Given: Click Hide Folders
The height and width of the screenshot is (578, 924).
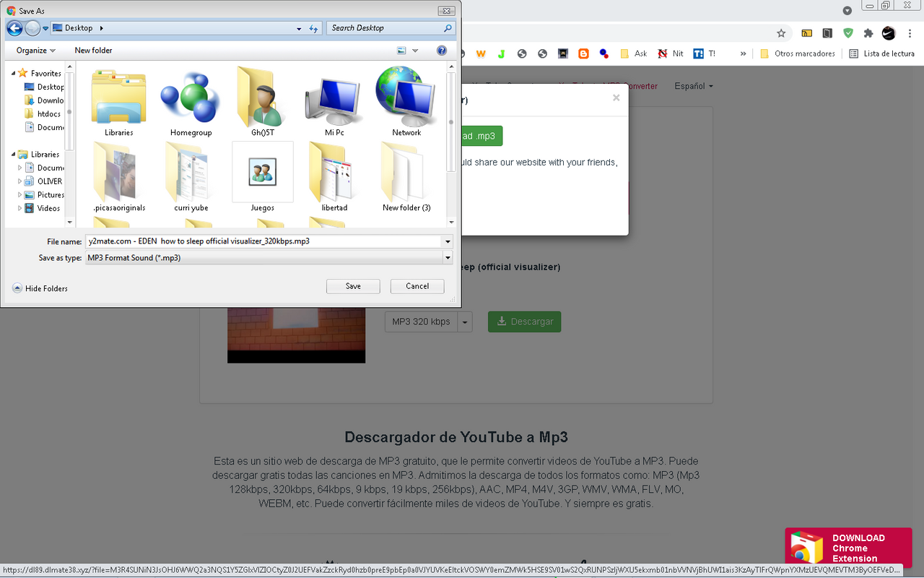Looking at the screenshot, I should pos(40,288).
